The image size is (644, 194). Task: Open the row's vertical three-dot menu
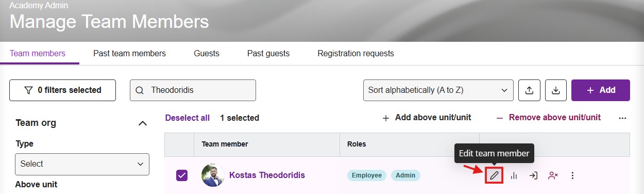coord(572,175)
